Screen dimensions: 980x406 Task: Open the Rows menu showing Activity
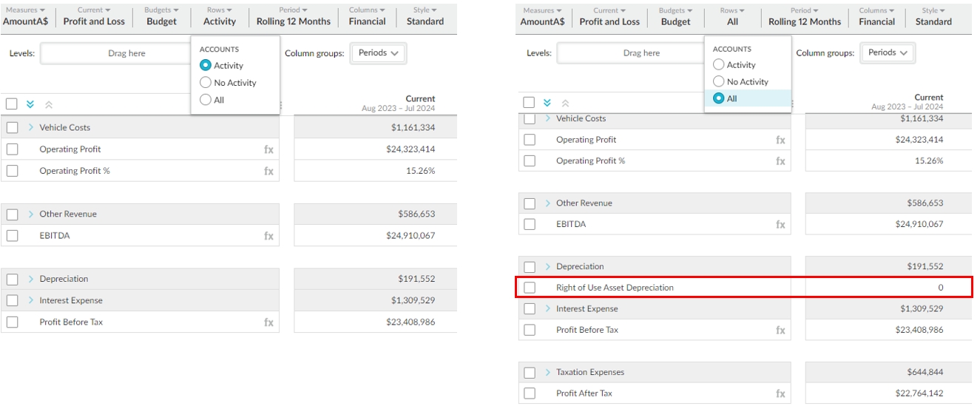tap(220, 16)
